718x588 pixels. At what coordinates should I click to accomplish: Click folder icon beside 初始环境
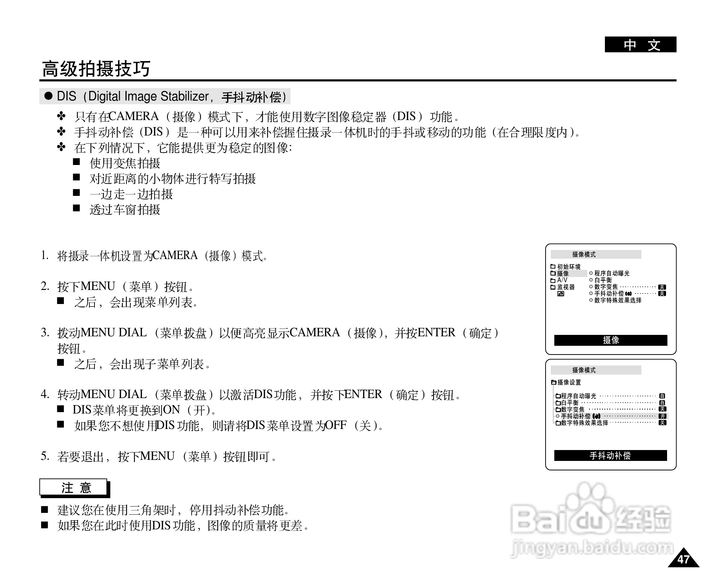tap(553, 266)
